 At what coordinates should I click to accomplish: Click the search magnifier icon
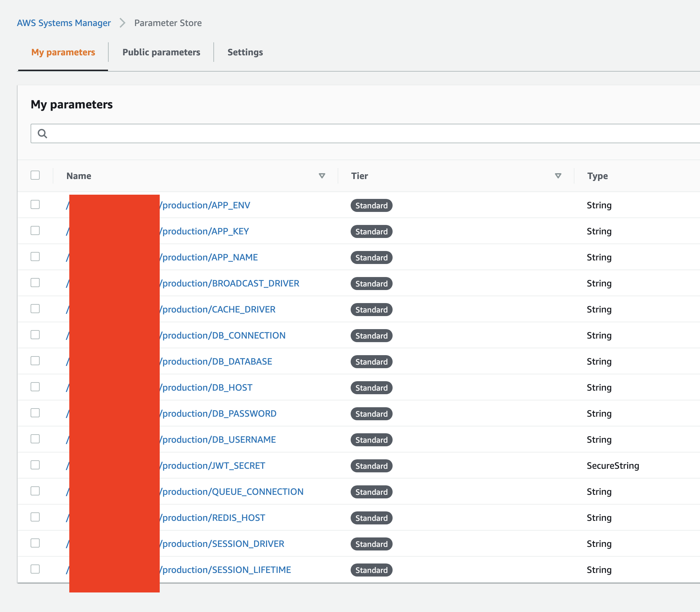pos(42,133)
